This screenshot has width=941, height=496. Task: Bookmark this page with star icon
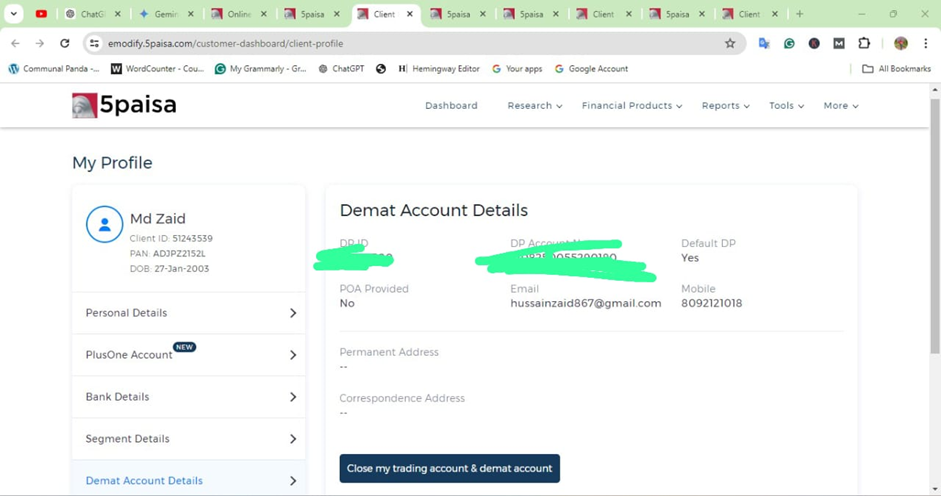coord(730,43)
